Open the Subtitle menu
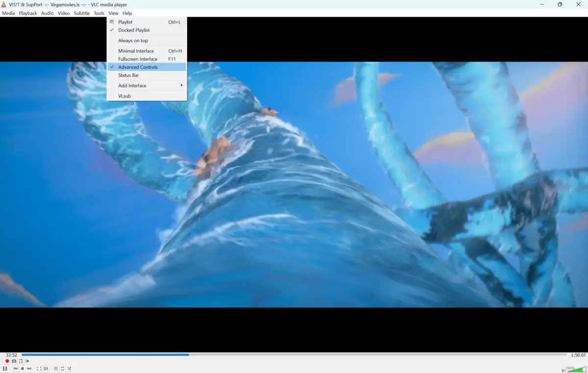 [82, 13]
